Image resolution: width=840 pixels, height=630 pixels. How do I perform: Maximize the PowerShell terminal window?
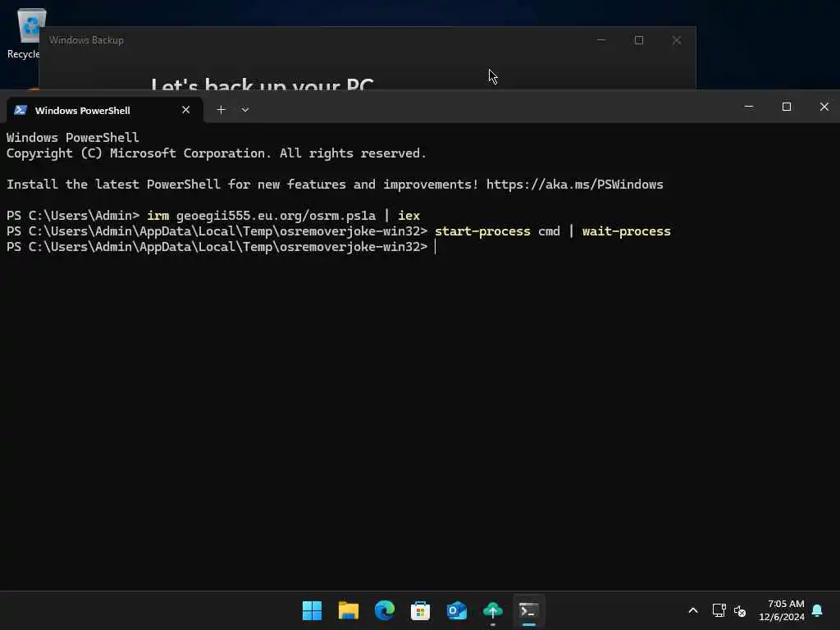click(x=787, y=107)
